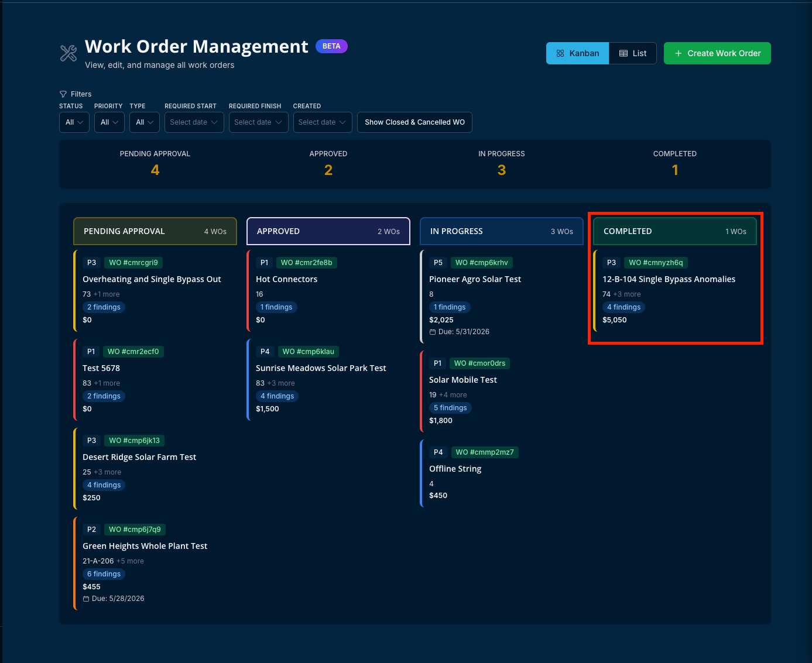Open work order WO #cmr2fe8b tag
Screen dimensions: 812x663
pyautogui.click(x=307, y=263)
